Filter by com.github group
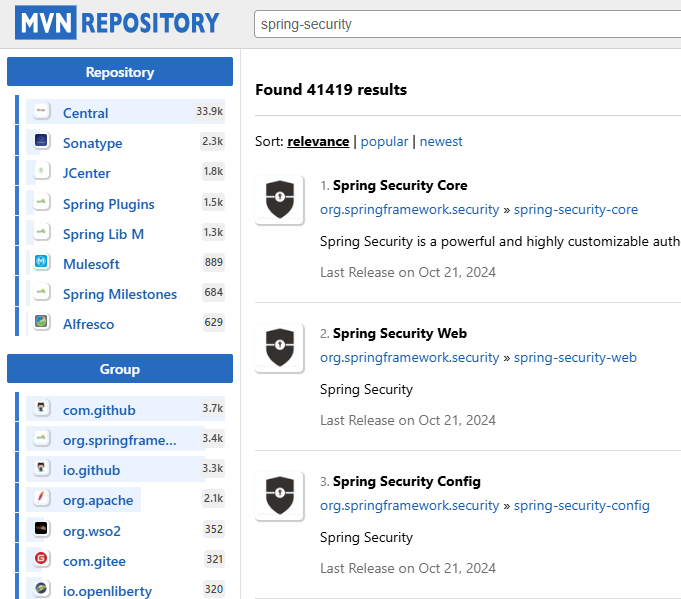Screen dimensions: 681x599 pos(99,410)
